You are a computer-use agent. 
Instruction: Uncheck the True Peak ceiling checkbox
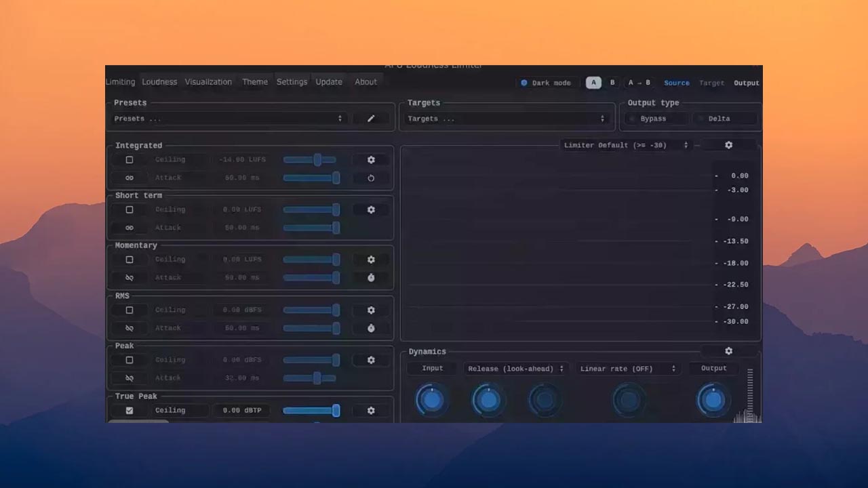[x=129, y=410]
